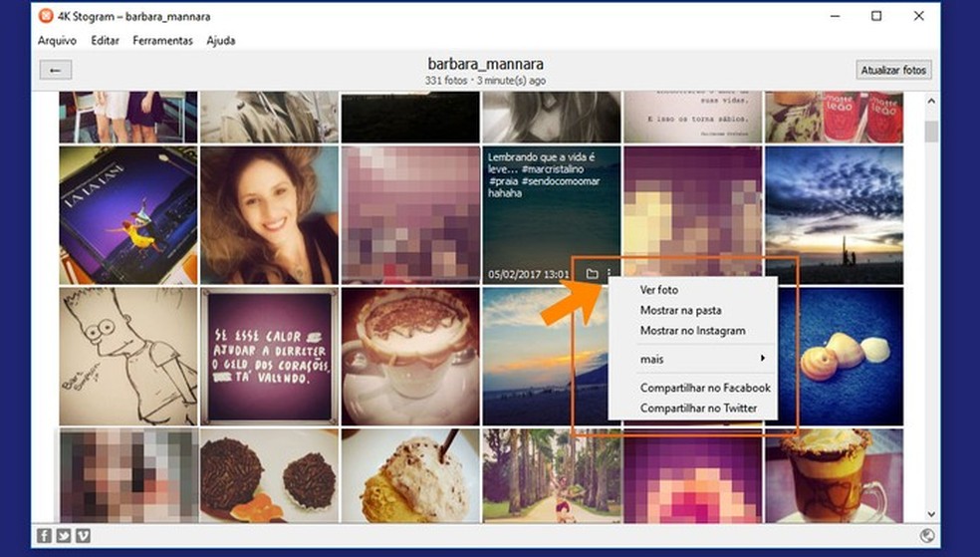Image resolution: width=980 pixels, height=557 pixels.
Task: Click the folder icon on hovered photo
Action: pyautogui.click(x=592, y=274)
